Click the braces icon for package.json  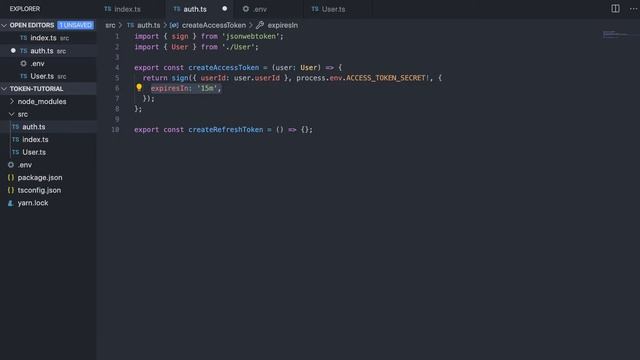[x=11, y=178]
